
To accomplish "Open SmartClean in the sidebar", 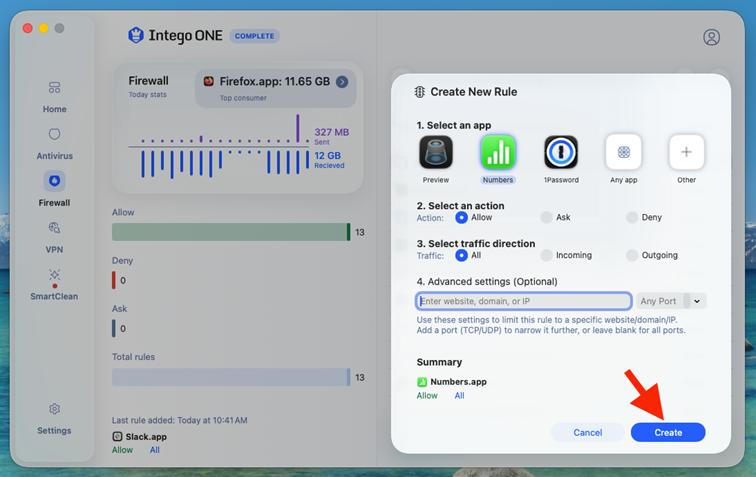I will (54, 285).
